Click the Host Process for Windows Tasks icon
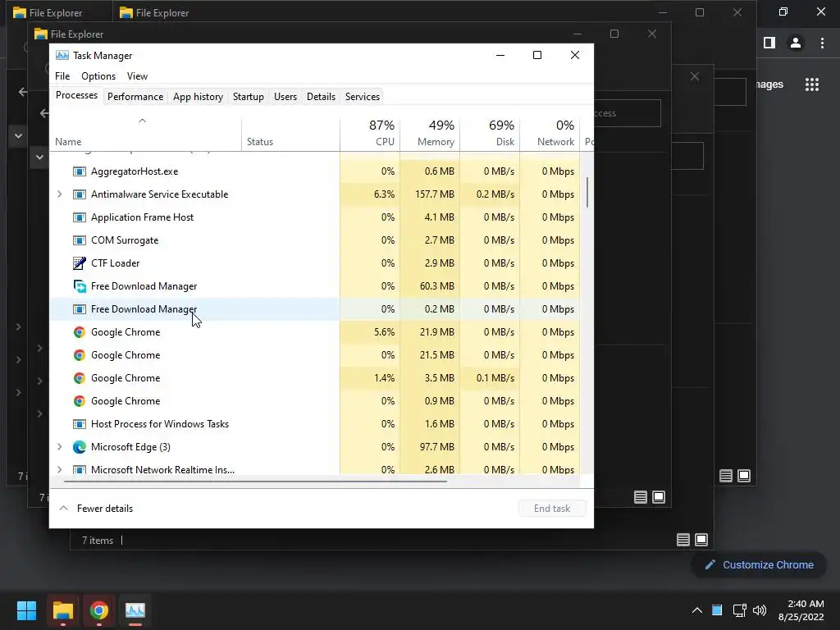This screenshot has height=630, width=840. [x=80, y=424]
